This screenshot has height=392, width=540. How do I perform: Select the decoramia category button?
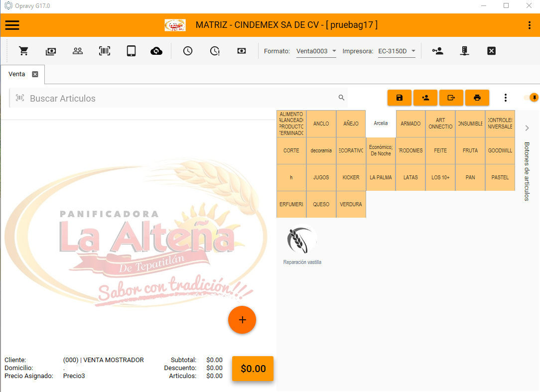coord(321,150)
